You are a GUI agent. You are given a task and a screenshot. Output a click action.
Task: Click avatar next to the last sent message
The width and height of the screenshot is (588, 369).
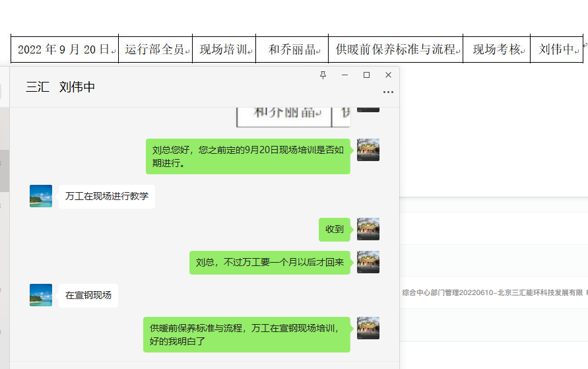pos(368,328)
